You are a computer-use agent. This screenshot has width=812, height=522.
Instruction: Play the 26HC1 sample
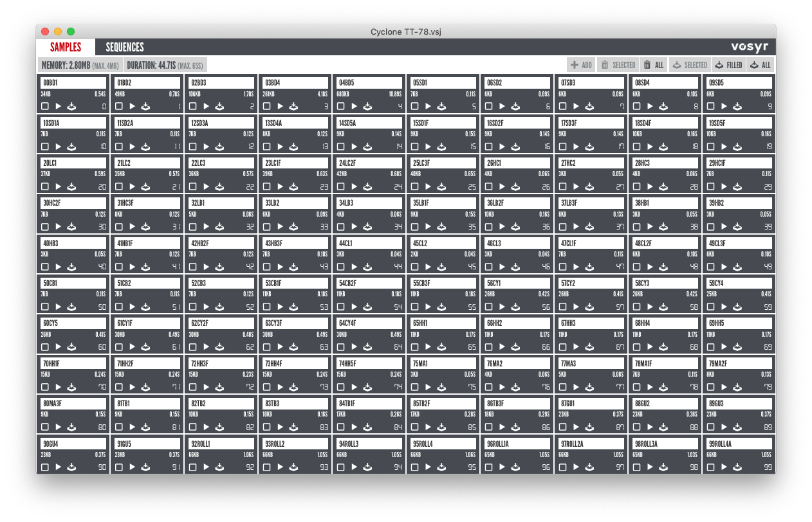[502, 186]
